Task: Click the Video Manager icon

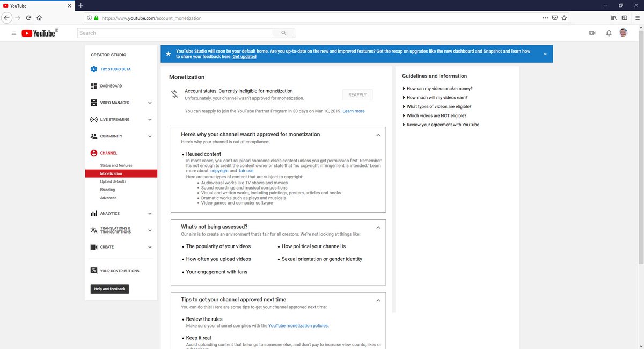Action: (x=94, y=103)
